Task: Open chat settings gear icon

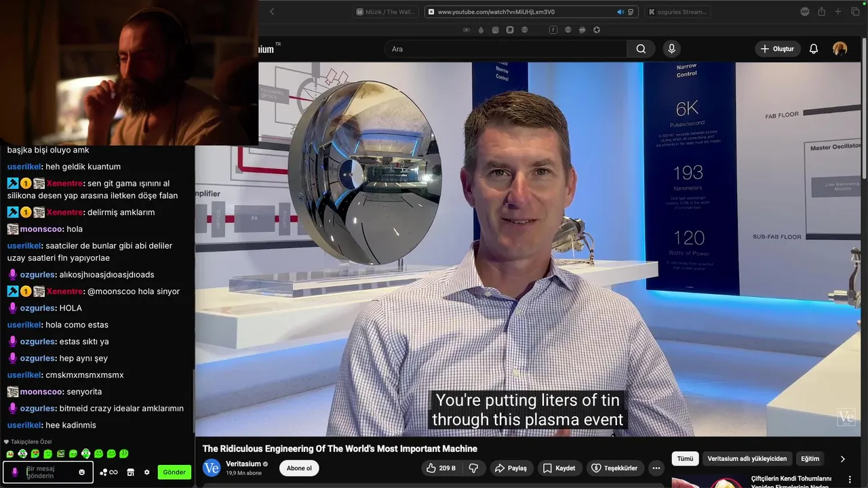Action: 146,472
